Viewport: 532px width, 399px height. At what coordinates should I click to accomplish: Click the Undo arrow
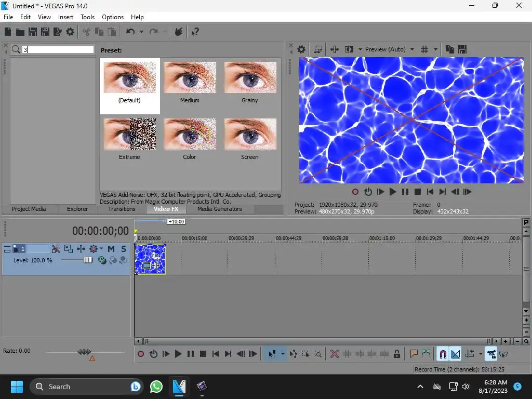[x=130, y=32]
